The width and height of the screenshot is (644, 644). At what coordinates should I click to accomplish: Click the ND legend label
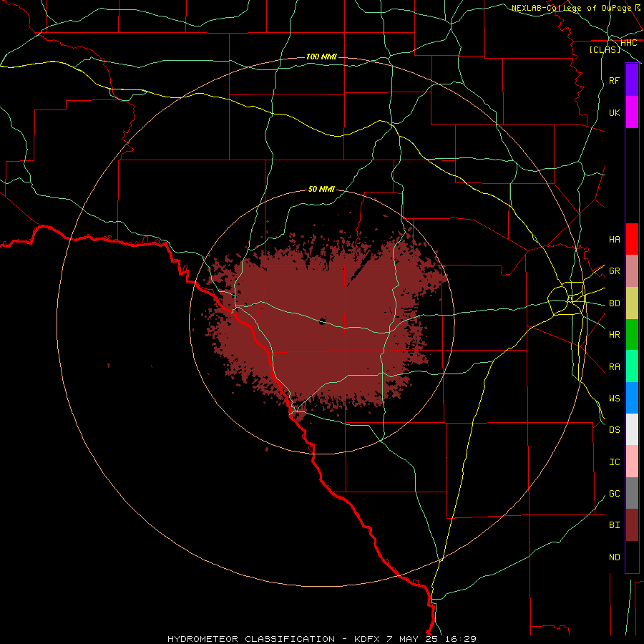(x=614, y=557)
